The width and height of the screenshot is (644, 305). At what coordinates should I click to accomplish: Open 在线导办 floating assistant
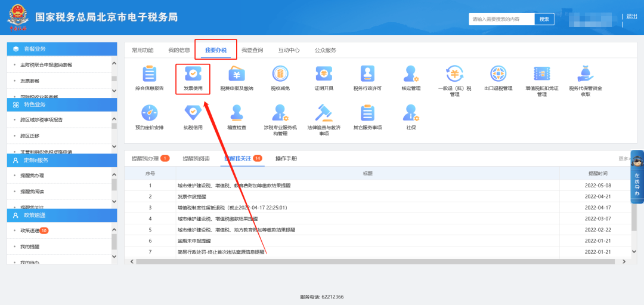coord(636,176)
